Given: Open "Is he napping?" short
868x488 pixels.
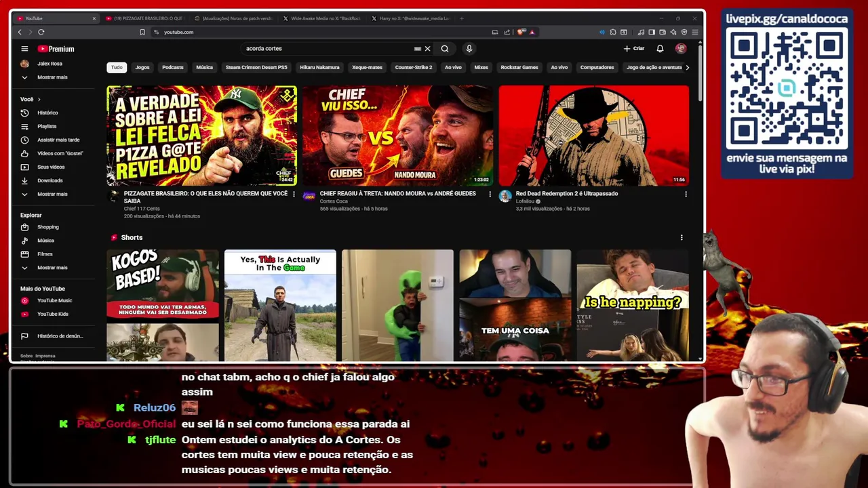Looking at the screenshot, I should pos(633,306).
